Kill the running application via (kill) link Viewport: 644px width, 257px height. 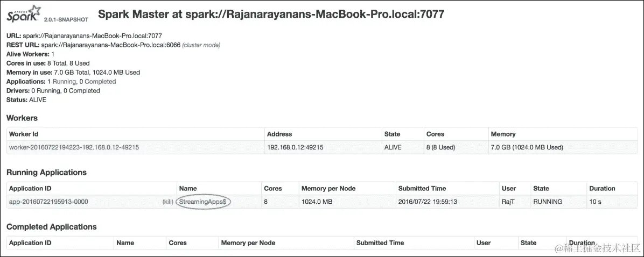coord(167,202)
